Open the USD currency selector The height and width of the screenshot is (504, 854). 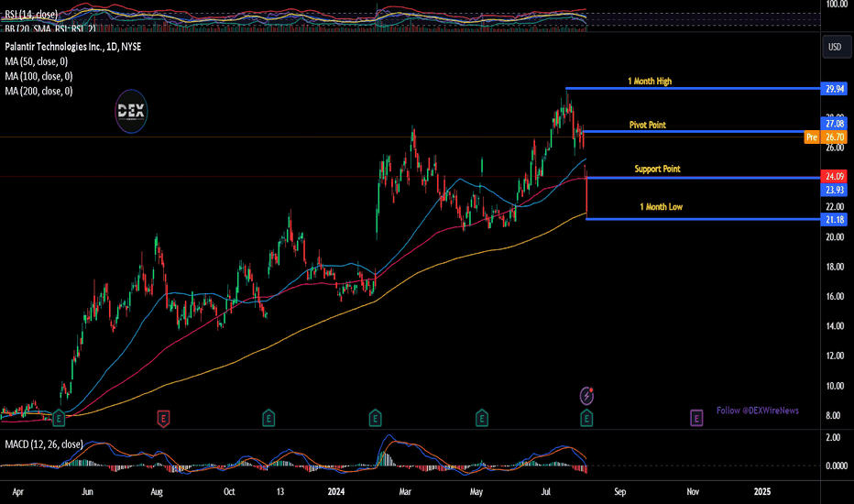coord(835,47)
